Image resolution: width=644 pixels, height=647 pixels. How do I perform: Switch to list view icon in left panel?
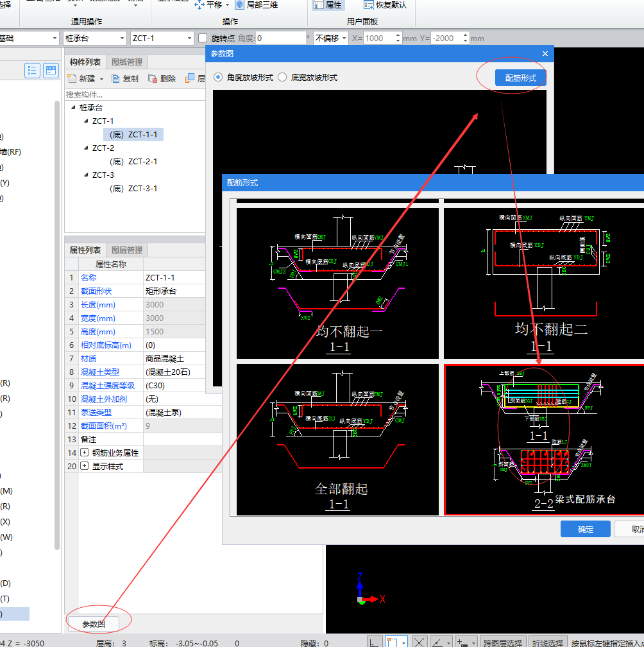coord(32,71)
